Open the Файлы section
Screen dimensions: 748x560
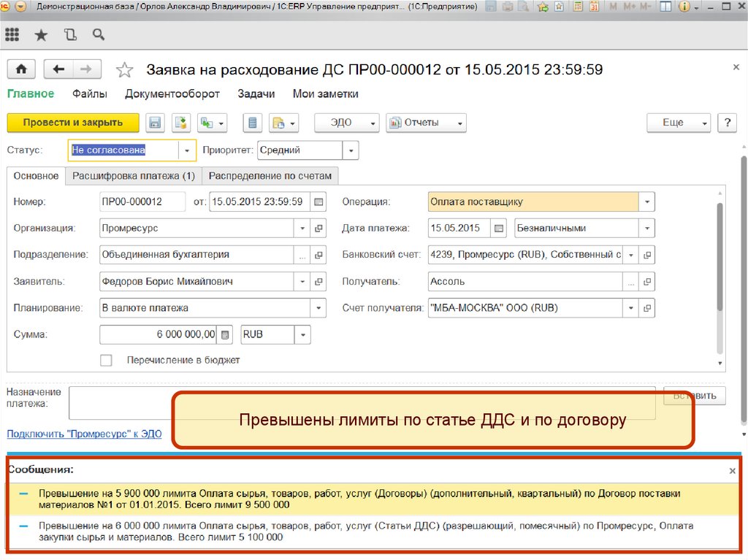pyautogui.click(x=90, y=94)
